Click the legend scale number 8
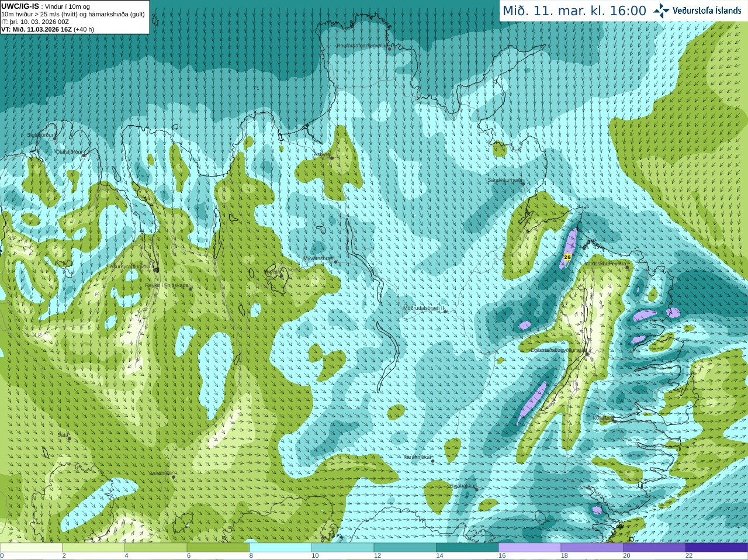748x560 pixels. pos(251,556)
